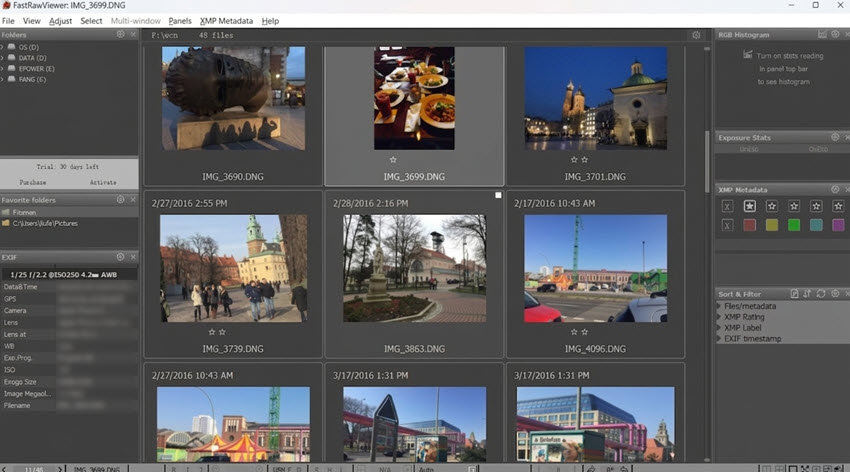The height and width of the screenshot is (472, 850).
Task: Open the Select menu
Action: coord(91,21)
